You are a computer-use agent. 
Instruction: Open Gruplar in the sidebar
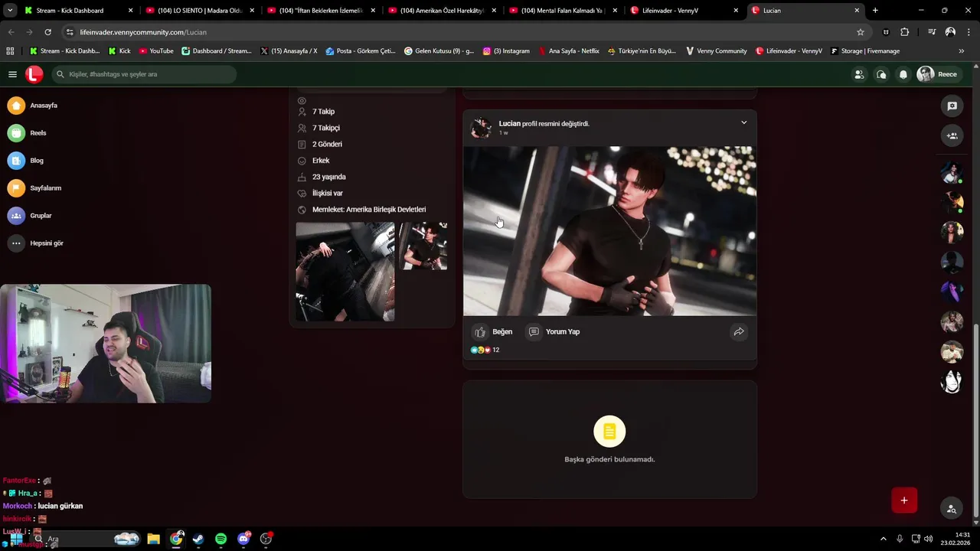pyautogui.click(x=30, y=216)
